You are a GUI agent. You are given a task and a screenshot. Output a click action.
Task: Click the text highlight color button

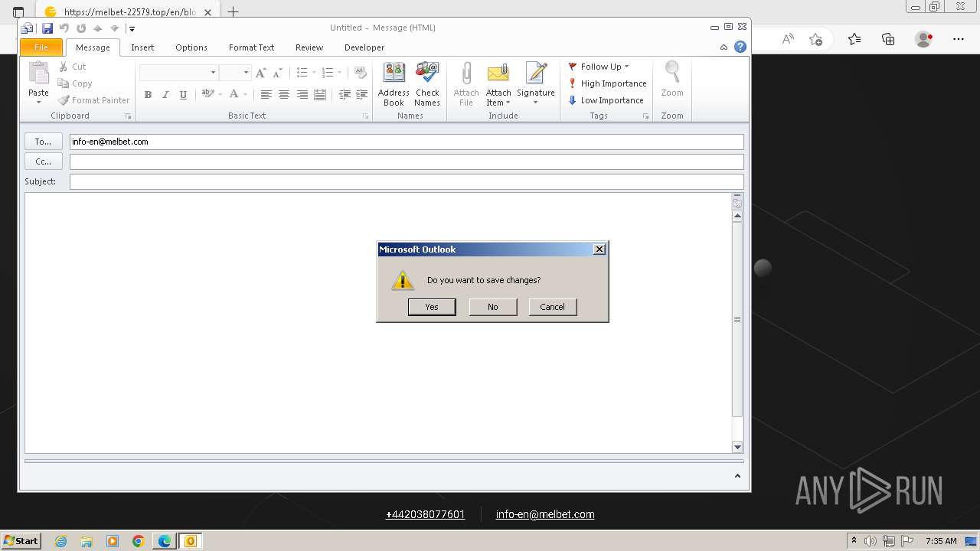click(x=207, y=95)
